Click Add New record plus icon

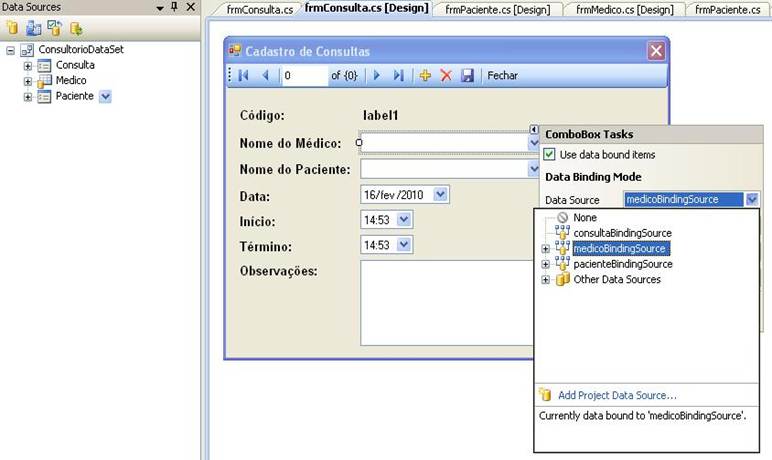425,75
